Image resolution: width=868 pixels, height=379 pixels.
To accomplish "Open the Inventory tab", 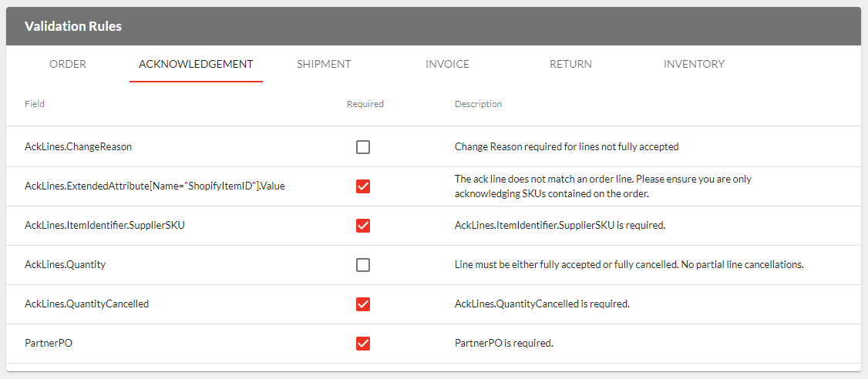I will 694,64.
